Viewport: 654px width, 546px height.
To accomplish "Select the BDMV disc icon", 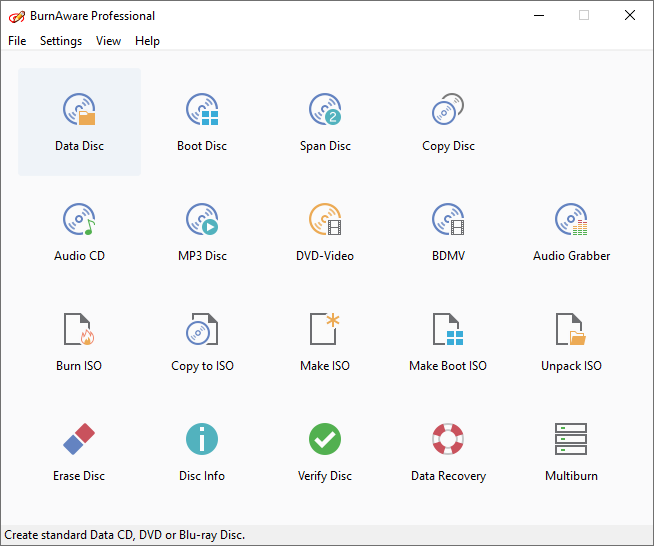I will (x=448, y=220).
